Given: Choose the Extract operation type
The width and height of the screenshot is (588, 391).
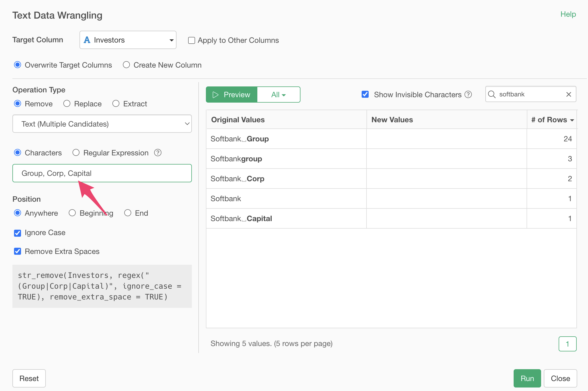Looking at the screenshot, I should pos(116,104).
